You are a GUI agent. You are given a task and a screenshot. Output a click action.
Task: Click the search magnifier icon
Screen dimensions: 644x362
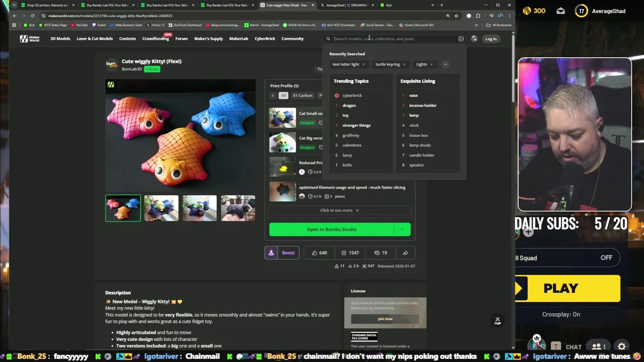tap(328, 39)
